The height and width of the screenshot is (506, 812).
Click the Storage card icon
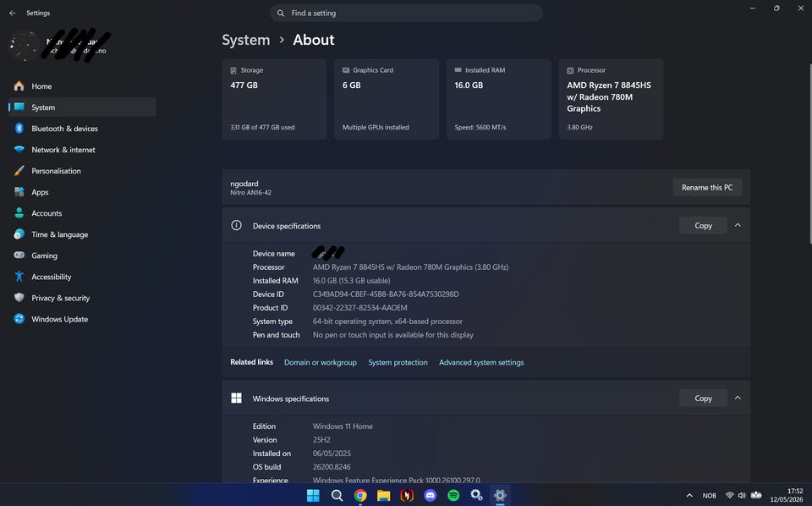(233, 70)
